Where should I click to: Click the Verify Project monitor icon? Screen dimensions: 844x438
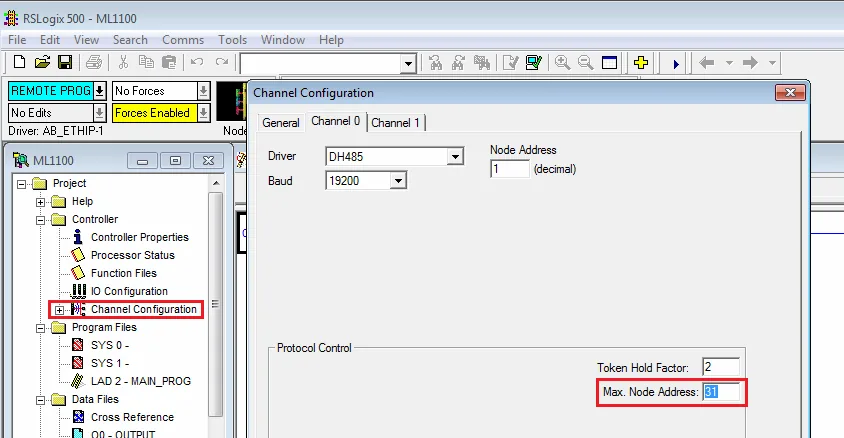(533, 63)
